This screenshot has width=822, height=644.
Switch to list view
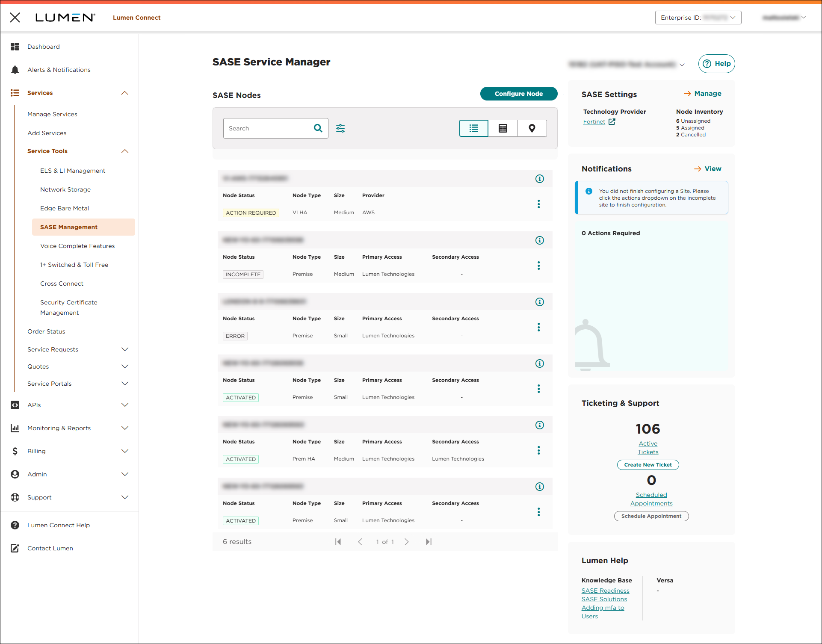tap(474, 128)
